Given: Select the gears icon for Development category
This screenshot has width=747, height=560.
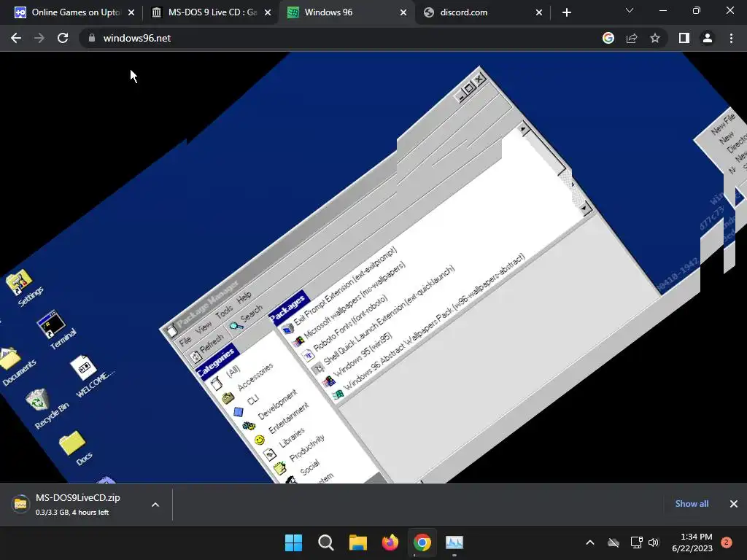Looking at the screenshot, I should [249, 426].
